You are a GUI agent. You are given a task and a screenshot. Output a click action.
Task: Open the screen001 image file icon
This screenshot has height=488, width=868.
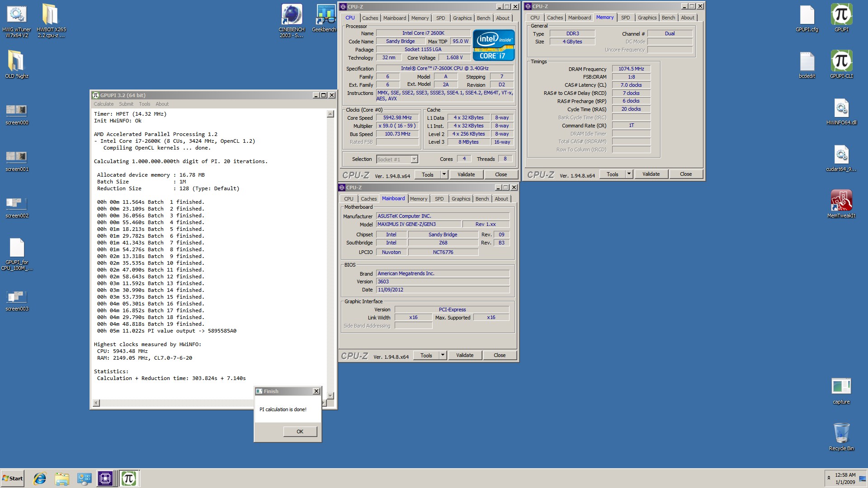point(17,160)
